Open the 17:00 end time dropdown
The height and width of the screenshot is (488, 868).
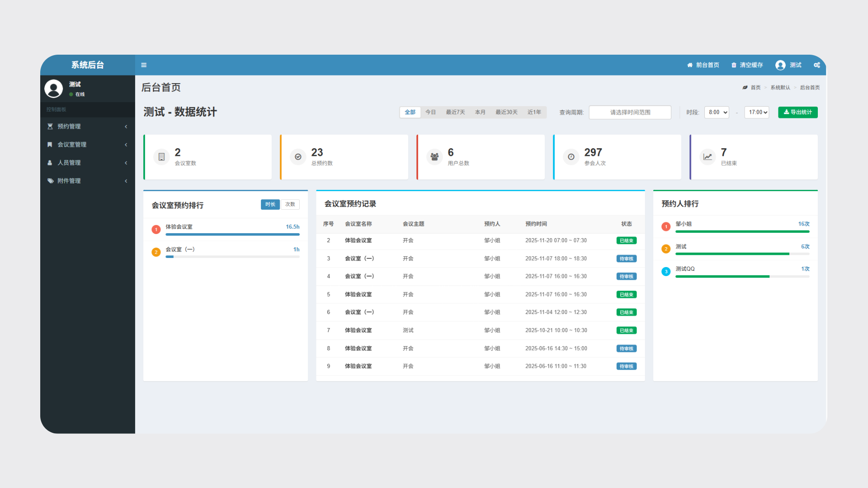(757, 112)
